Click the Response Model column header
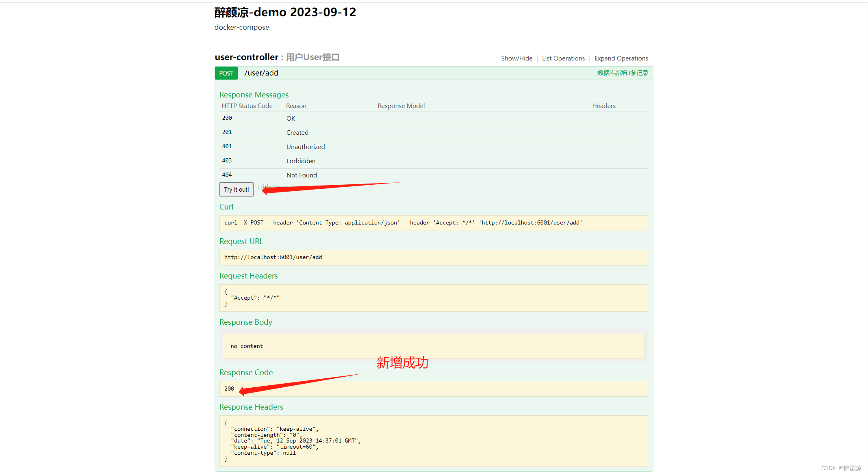 (x=401, y=106)
